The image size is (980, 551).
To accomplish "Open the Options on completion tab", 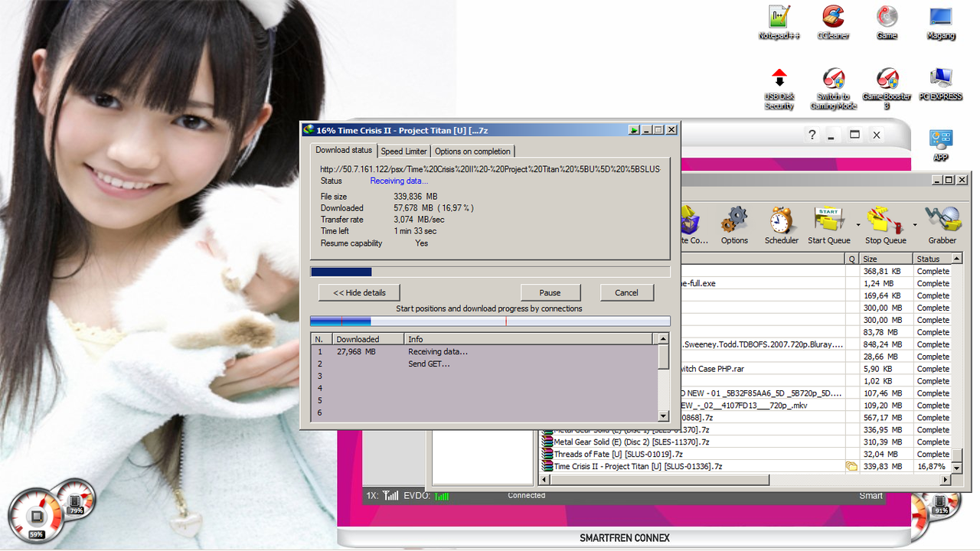I will [x=473, y=152].
